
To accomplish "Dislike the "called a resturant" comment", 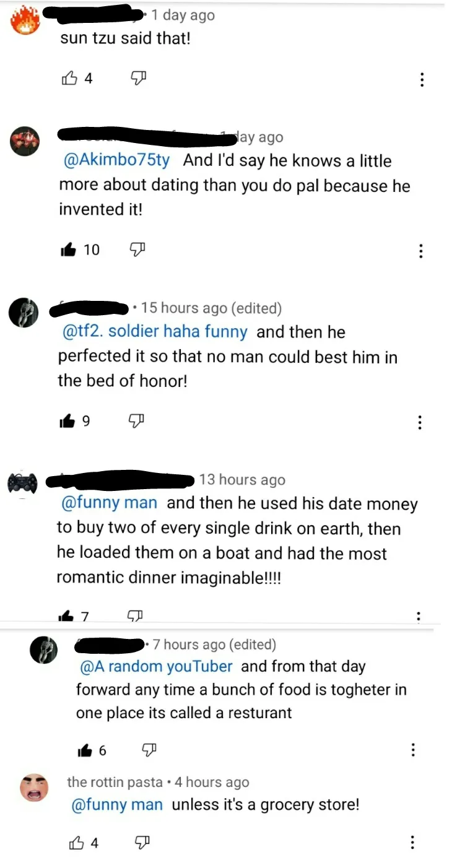I will click(149, 750).
